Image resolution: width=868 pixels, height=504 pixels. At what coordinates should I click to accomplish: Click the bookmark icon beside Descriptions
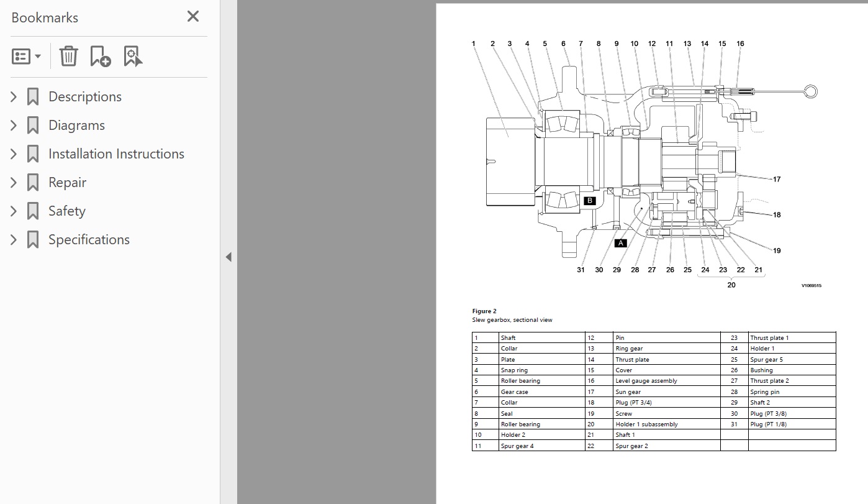pos(33,97)
